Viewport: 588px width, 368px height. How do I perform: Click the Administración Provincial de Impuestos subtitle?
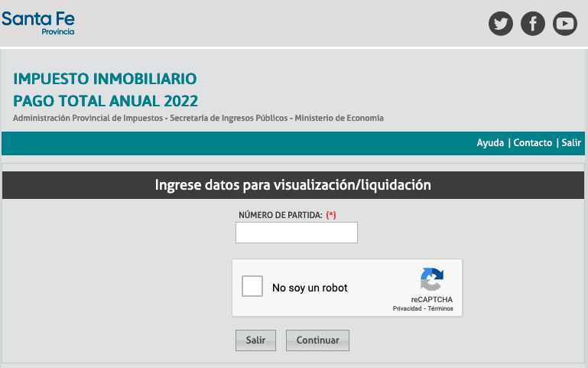pyautogui.click(x=198, y=119)
